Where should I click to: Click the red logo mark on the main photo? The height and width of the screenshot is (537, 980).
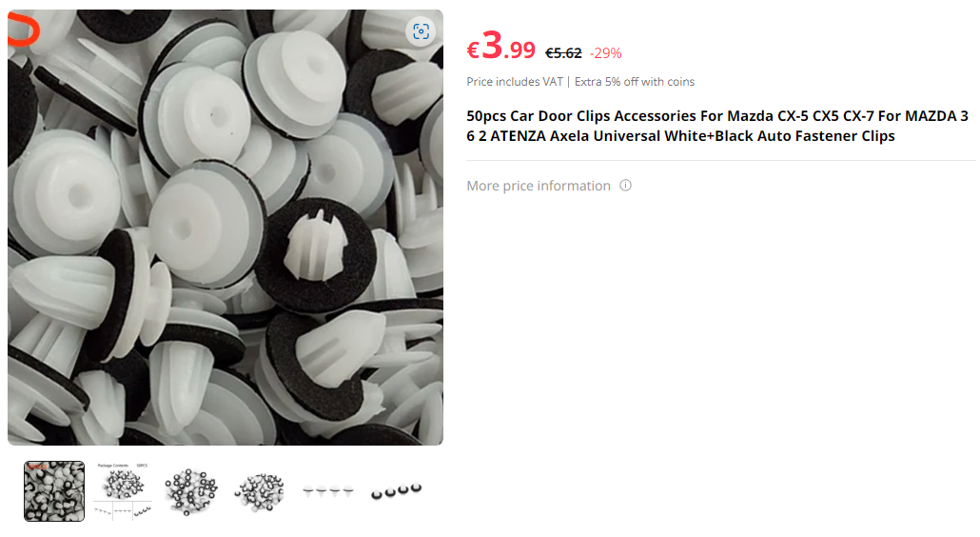coord(24,31)
